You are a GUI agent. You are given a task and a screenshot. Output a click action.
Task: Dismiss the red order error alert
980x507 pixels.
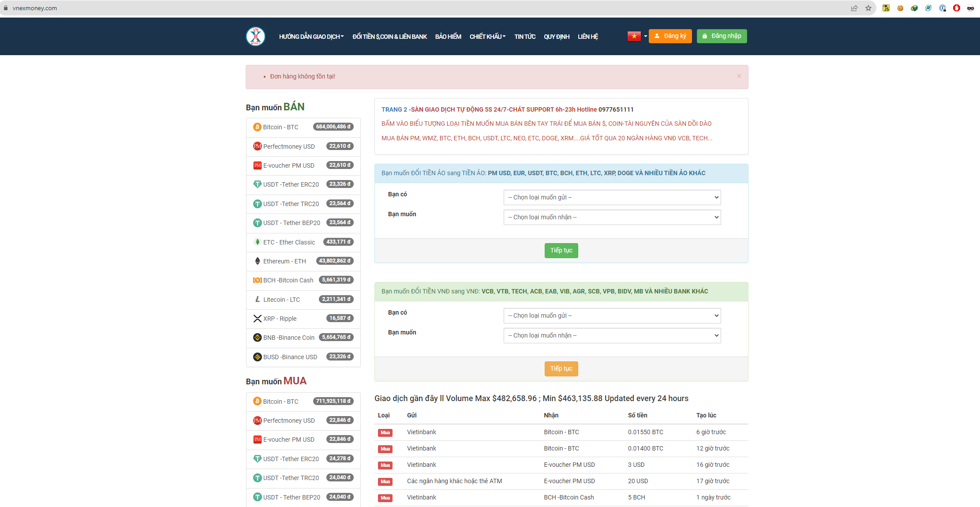[x=739, y=76]
